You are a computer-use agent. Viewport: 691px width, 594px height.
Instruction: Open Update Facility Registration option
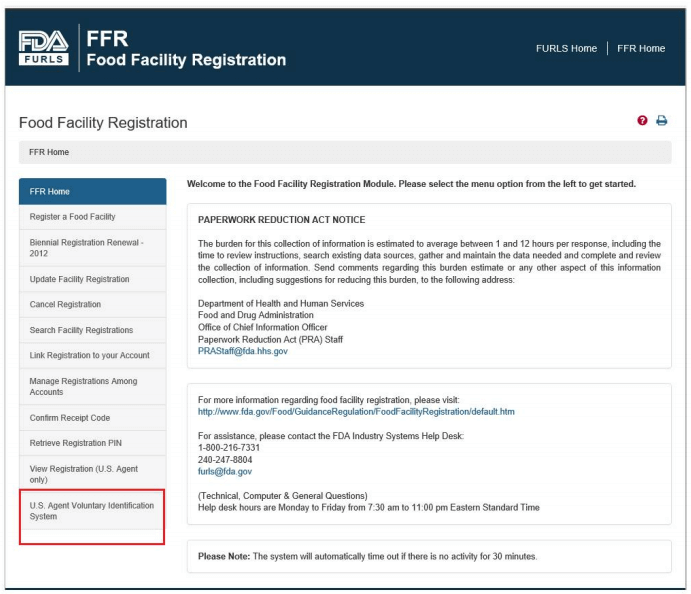[93, 279]
